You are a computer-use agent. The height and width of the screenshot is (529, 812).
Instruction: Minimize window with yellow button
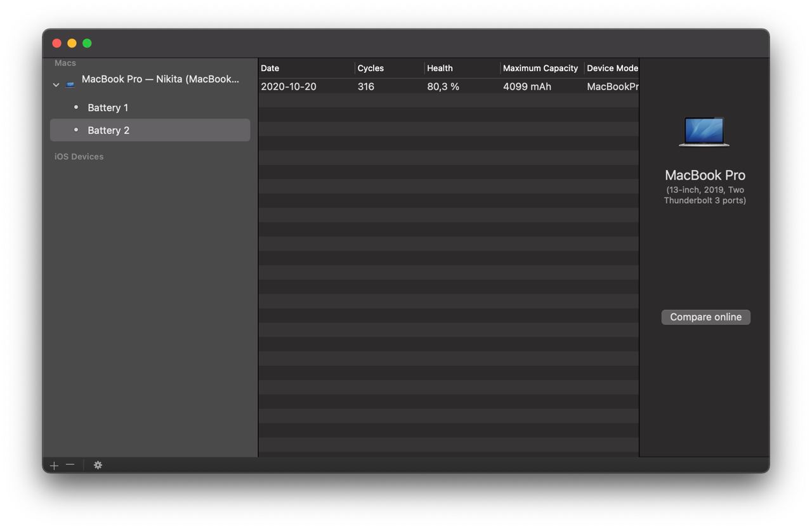point(72,43)
